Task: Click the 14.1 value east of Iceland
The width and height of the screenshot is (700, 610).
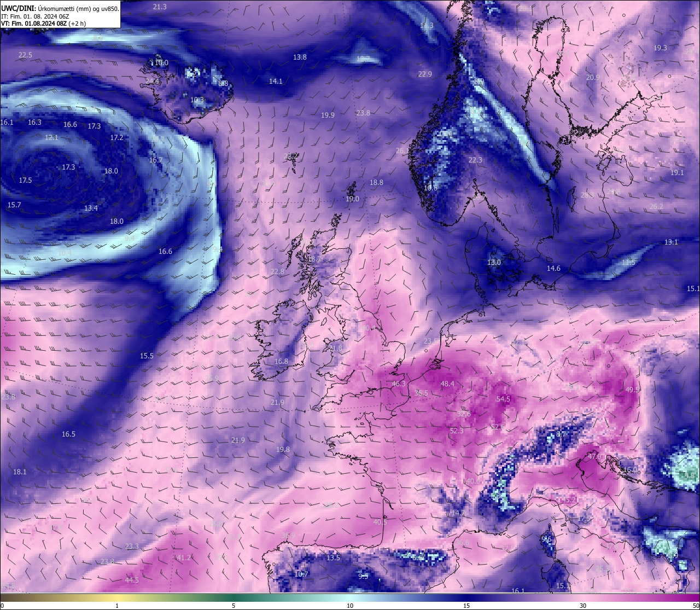Action: pos(276,81)
